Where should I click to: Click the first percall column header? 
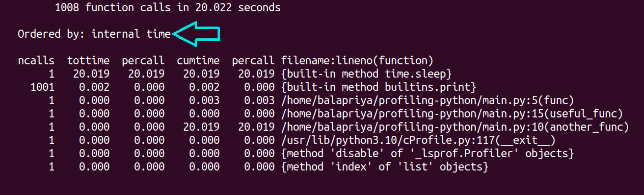coord(143,60)
